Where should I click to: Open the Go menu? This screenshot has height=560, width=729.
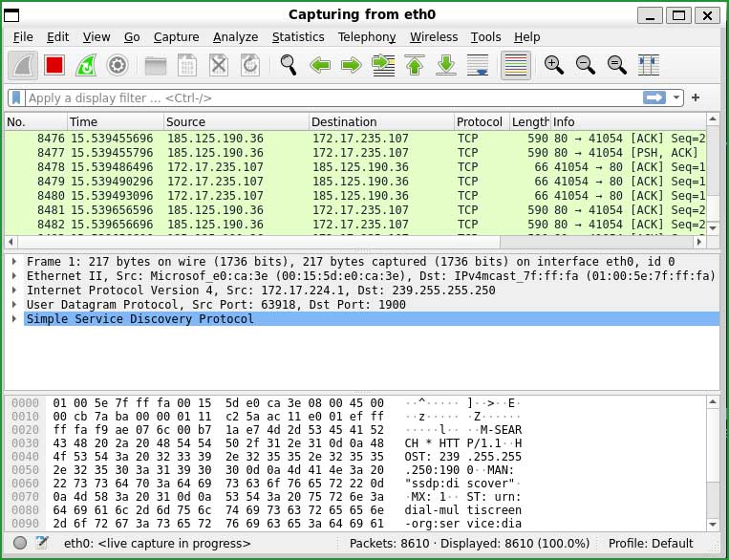pos(132,36)
